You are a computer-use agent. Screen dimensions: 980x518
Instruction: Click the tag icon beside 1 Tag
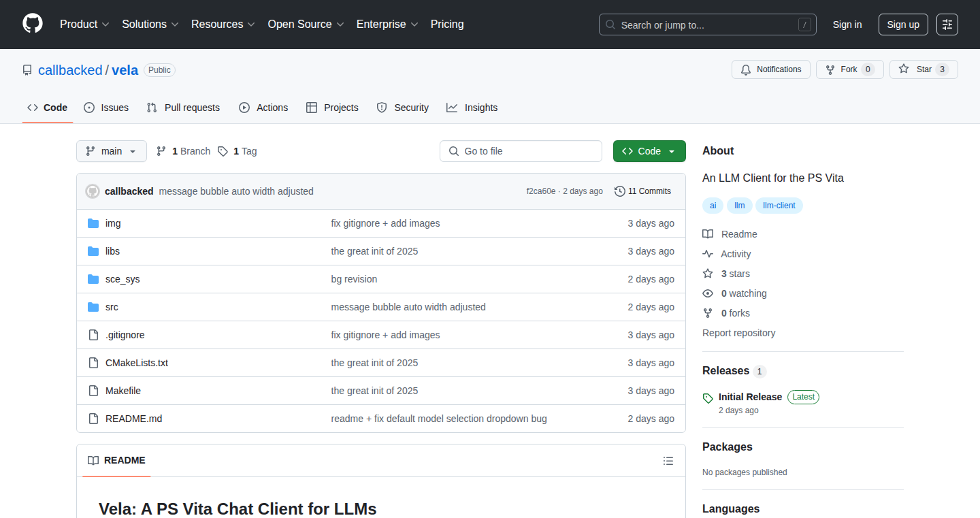223,151
